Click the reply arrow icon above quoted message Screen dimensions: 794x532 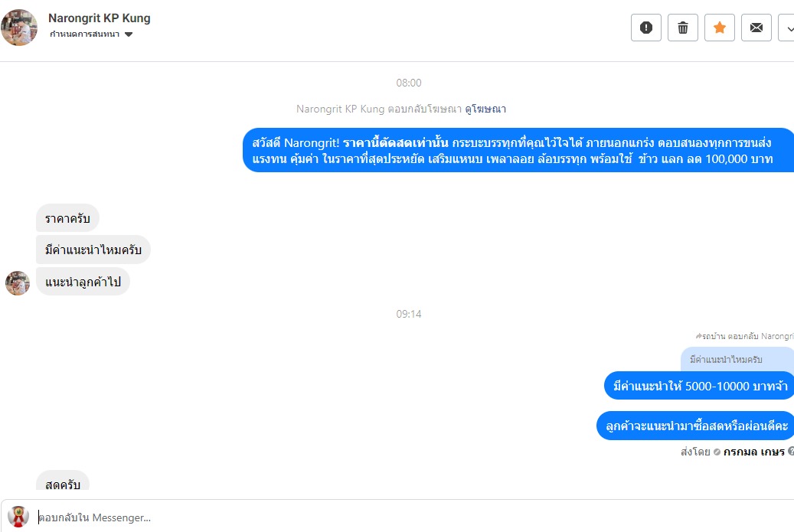pos(699,336)
